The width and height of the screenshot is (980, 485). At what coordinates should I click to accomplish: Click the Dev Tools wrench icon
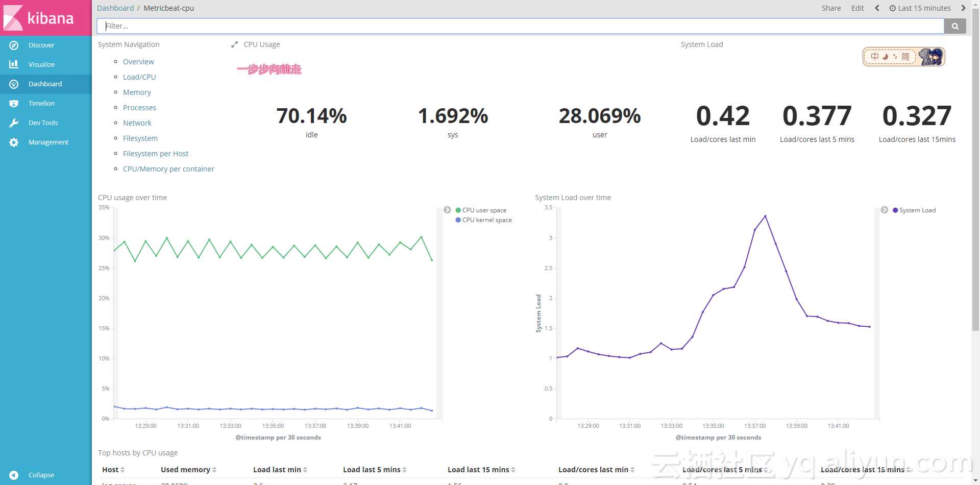click(x=14, y=123)
